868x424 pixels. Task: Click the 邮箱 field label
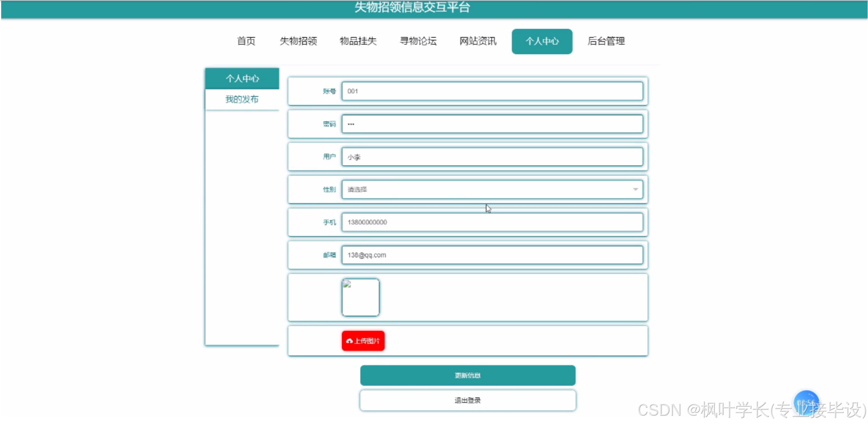tap(329, 255)
